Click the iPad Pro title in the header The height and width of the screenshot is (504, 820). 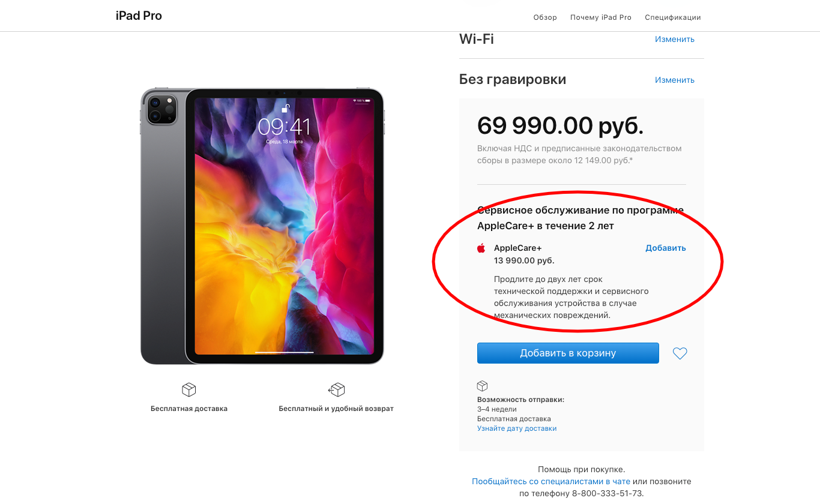point(139,16)
